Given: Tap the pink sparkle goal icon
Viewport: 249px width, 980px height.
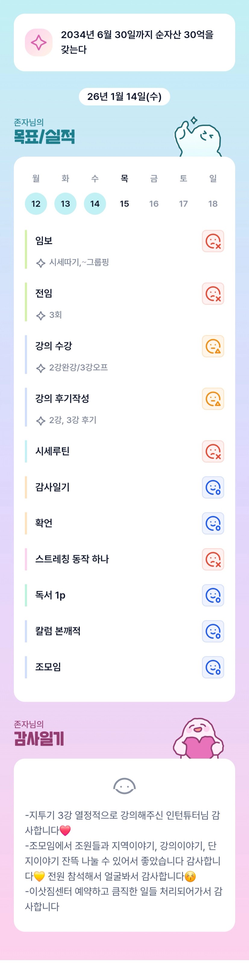Looking at the screenshot, I should tap(39, 42).
